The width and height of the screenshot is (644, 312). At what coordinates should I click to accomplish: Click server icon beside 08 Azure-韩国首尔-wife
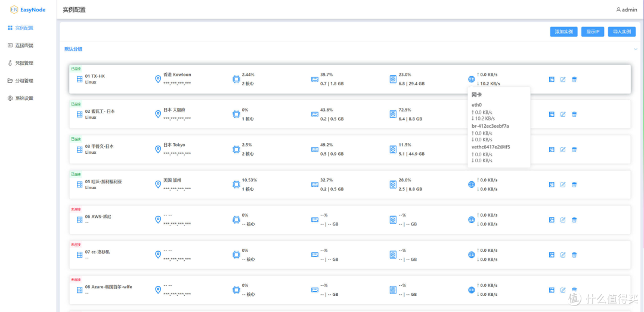79,291
